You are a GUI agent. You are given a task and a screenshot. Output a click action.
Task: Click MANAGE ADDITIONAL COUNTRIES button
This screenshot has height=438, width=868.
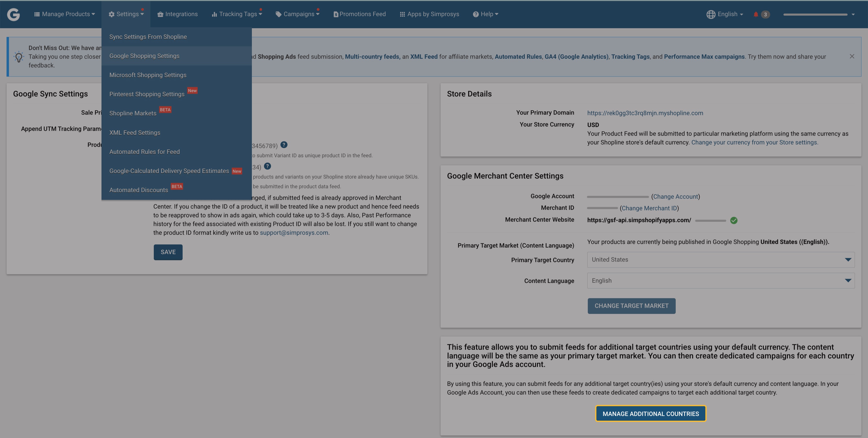[651, 414]
